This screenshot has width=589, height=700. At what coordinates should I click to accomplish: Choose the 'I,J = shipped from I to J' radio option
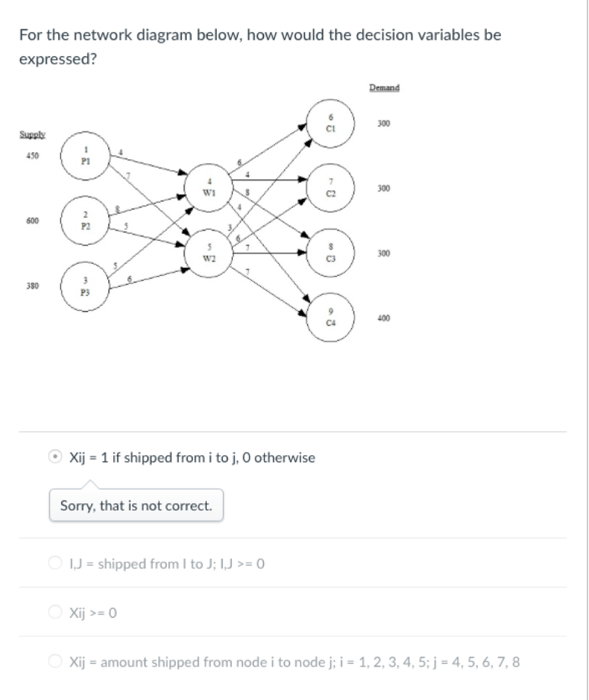pyautogui.click(x=55, y=563)
